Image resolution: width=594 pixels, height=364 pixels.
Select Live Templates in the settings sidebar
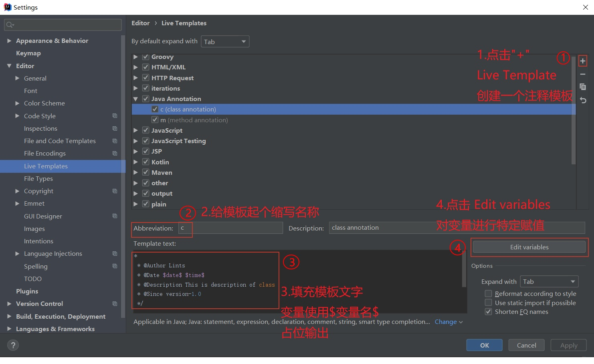46,166
